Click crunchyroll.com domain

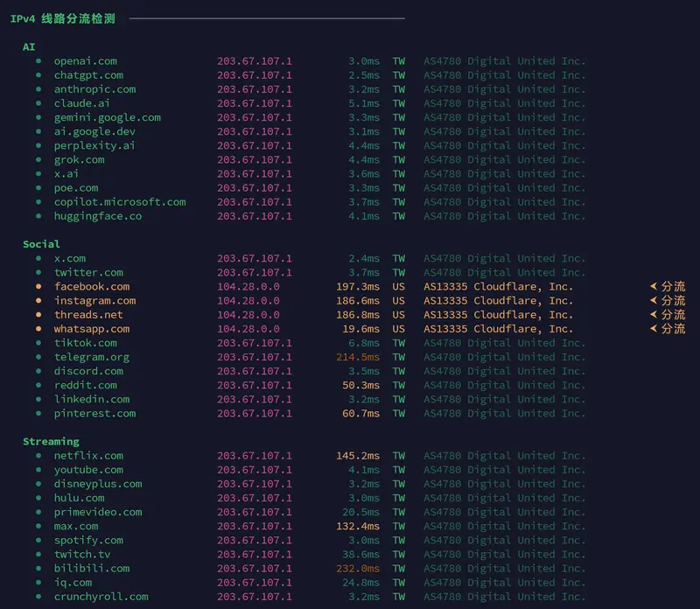[x=101, y=597]
